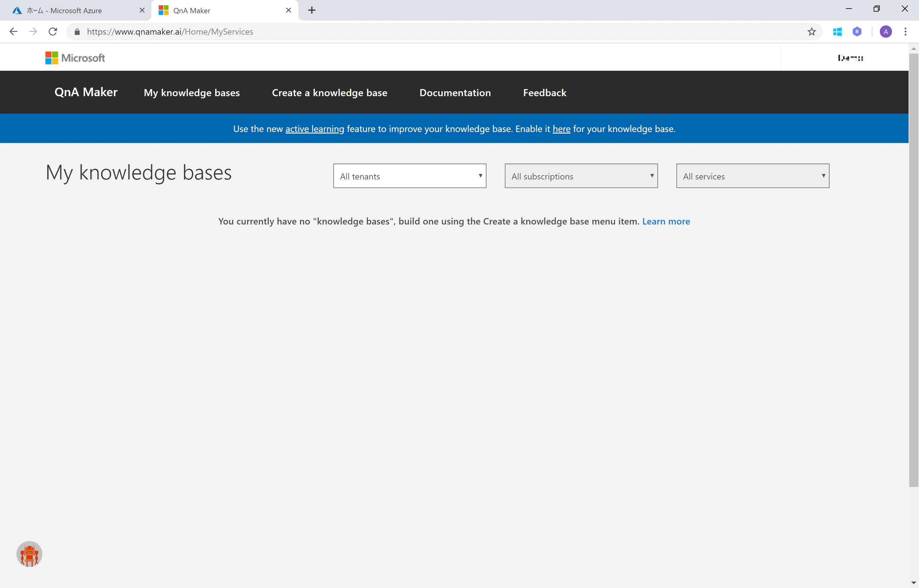Click the QnA Maker brand title
919x588 pixels.
86,92
